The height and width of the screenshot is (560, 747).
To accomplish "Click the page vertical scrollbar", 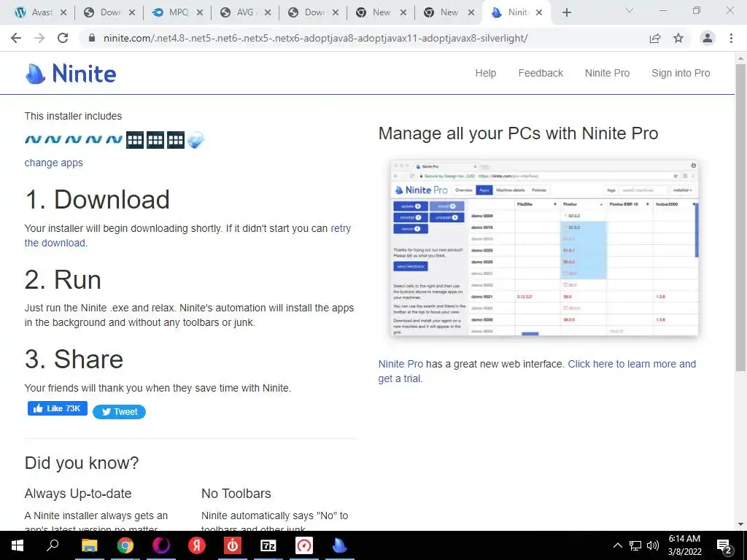I will (x=741, y=217).
